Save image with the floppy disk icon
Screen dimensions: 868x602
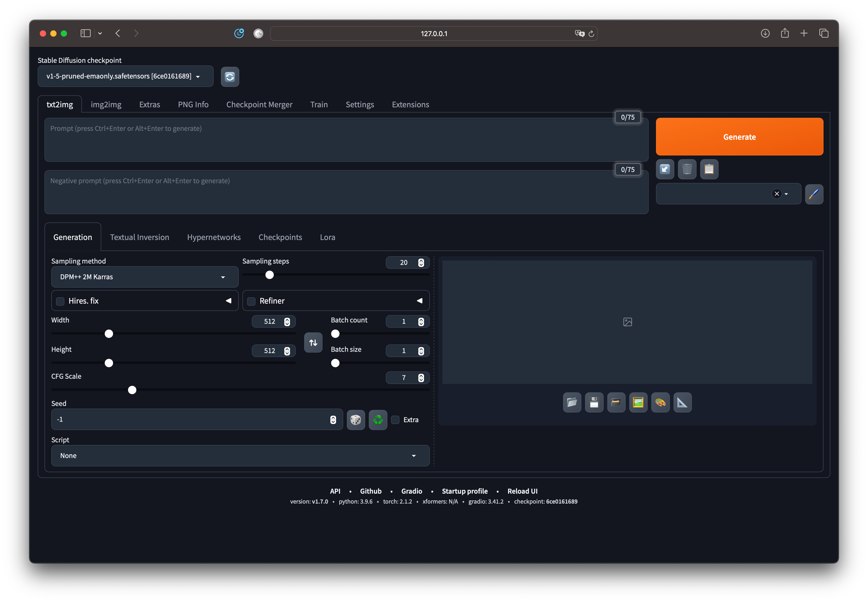tap(594, 402)
